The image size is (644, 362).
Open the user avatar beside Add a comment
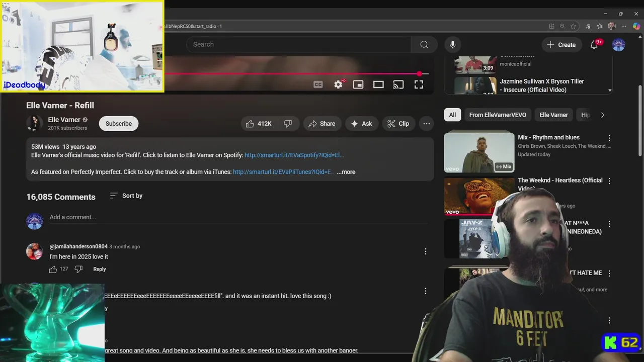point(35,221)
